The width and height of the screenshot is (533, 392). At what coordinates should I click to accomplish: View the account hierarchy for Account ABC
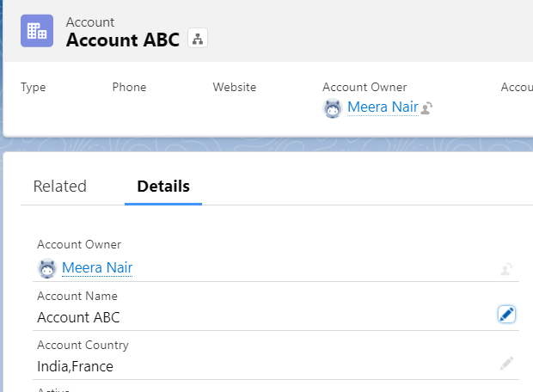[198, 40]
